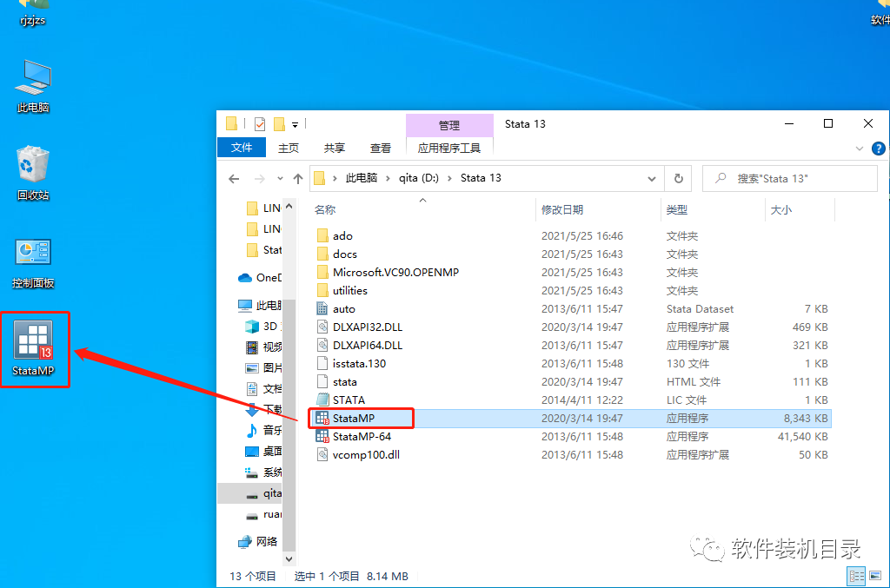Image resolution: width=890 pixels, height=588 pixels.
Task: Switch to the 共享 ribbon tab
Action: click(x=335, y=148)
